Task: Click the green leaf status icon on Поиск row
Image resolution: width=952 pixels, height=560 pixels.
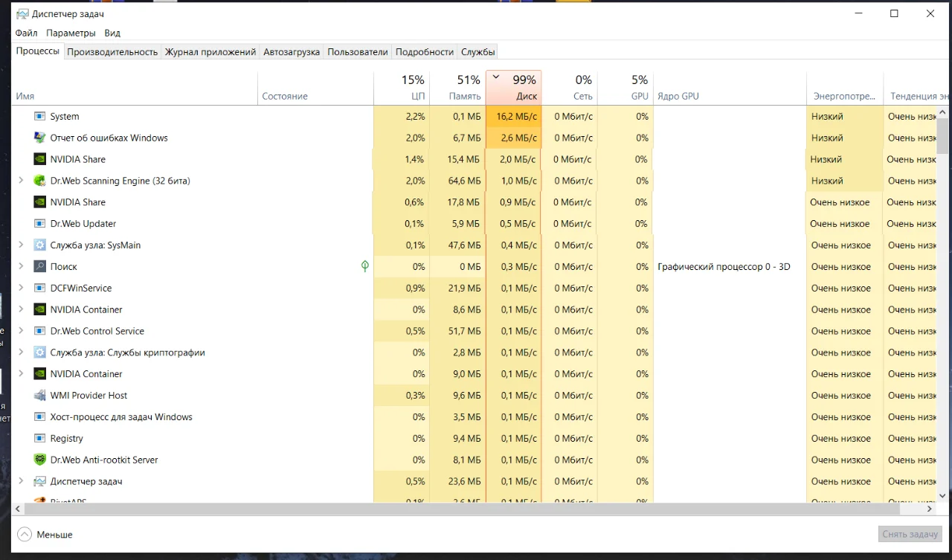Action: click(365, 266)
